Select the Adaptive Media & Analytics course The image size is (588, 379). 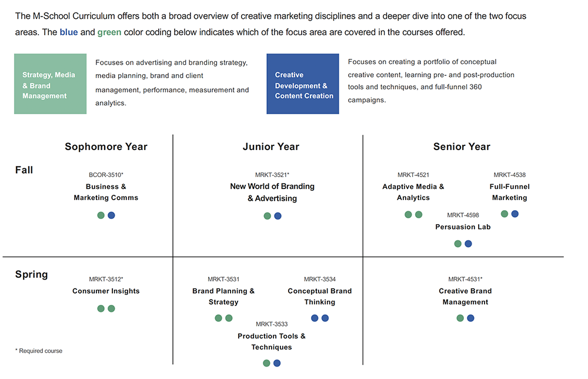pyautogui.click(x=413, y=192)
